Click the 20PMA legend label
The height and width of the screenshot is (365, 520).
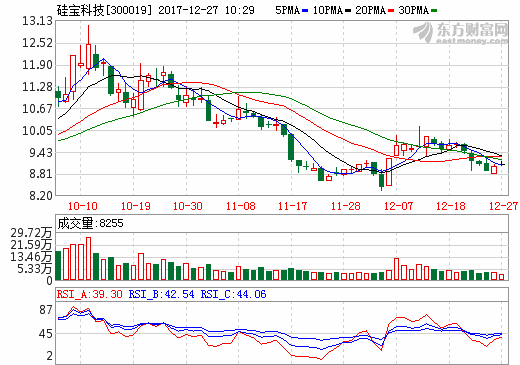click(371, 10)
